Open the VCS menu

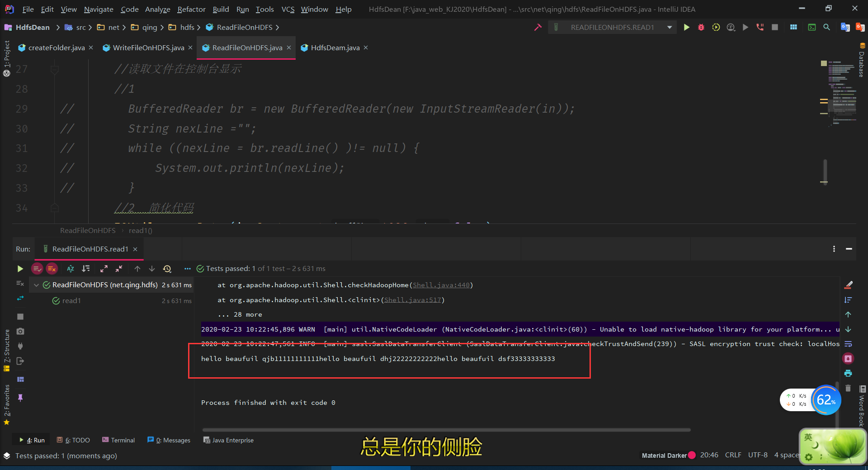point(288,9)
